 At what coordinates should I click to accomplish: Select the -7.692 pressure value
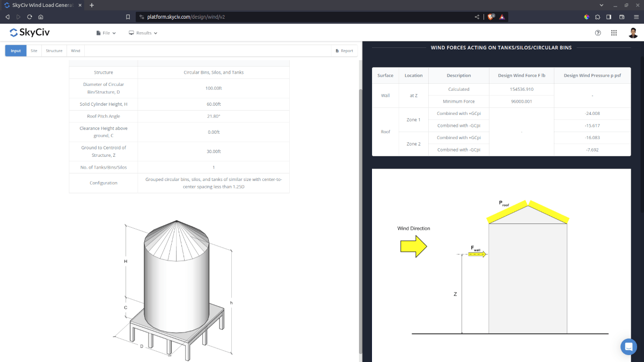pyautogui.click(x=592, y=150)
